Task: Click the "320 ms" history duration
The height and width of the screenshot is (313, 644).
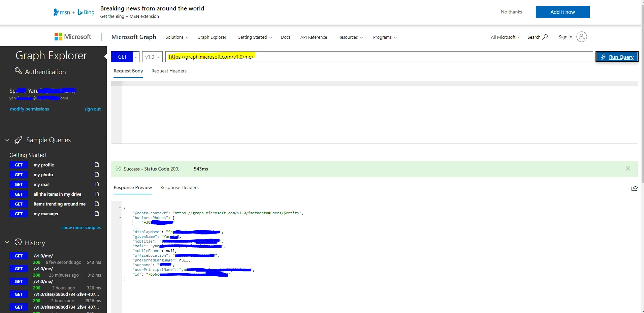Action: [94, 288]
